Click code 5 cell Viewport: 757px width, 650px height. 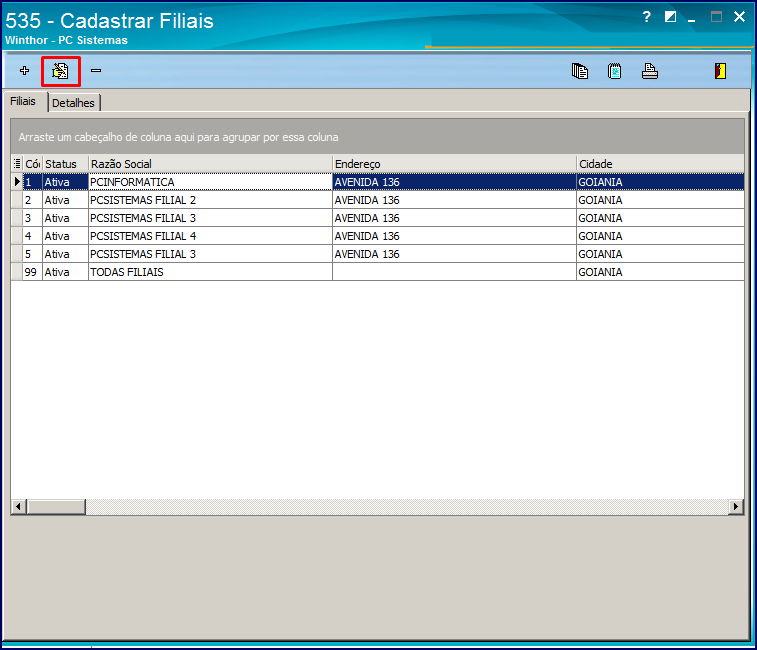click(32, 254)
